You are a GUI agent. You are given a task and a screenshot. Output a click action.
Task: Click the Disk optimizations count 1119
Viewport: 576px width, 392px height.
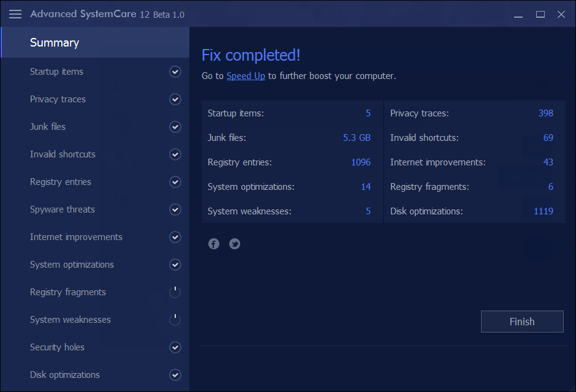(x=544, y=211)
